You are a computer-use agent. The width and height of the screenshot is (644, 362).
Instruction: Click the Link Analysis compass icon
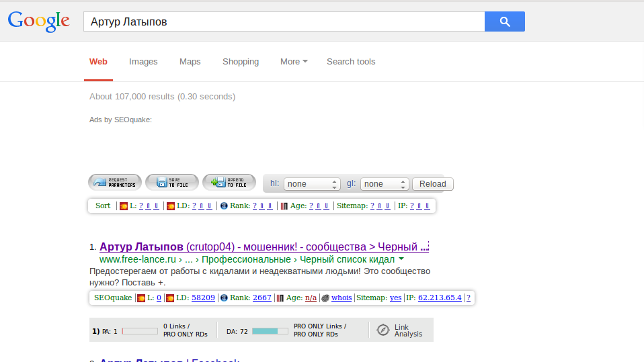point(383,330)
